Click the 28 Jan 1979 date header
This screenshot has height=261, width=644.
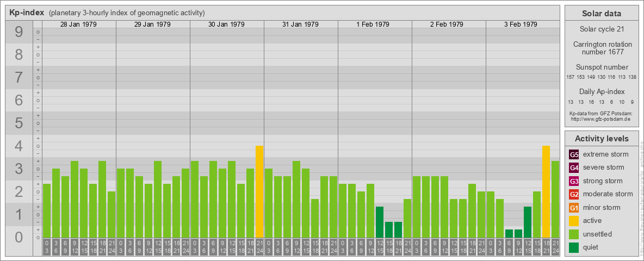(78, 24)
